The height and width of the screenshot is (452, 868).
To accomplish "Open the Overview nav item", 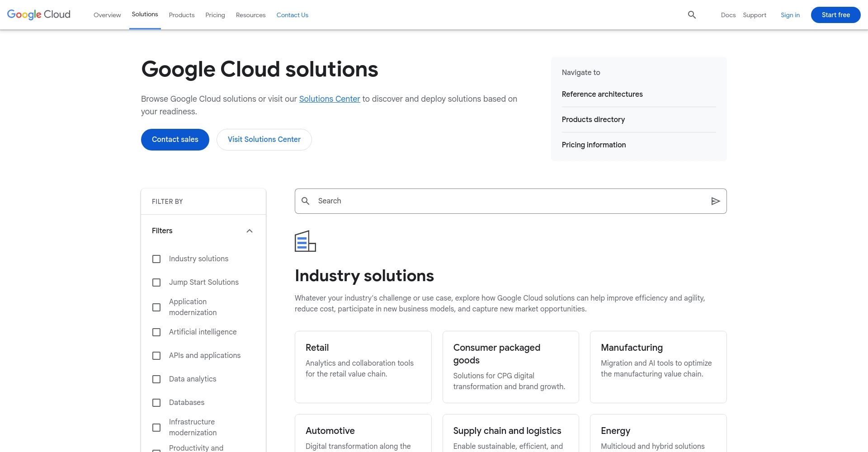I will pyautogui.click(x=107, y=15).
